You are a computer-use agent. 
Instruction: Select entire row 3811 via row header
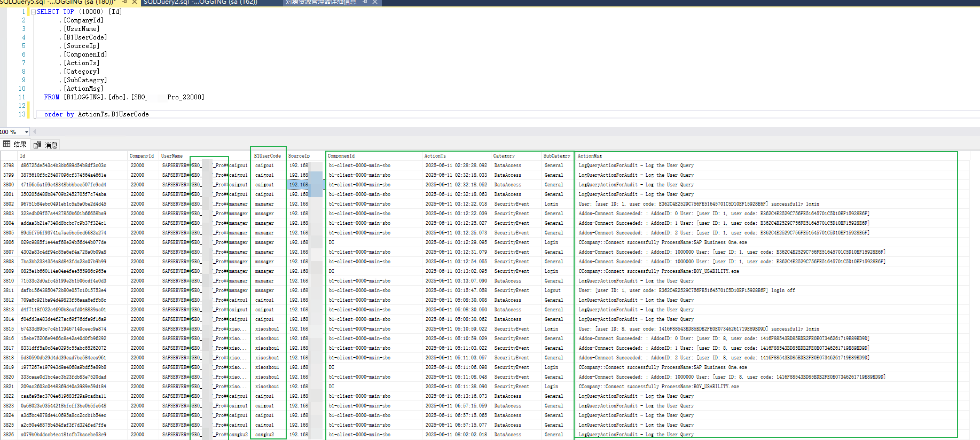(9, 290)
